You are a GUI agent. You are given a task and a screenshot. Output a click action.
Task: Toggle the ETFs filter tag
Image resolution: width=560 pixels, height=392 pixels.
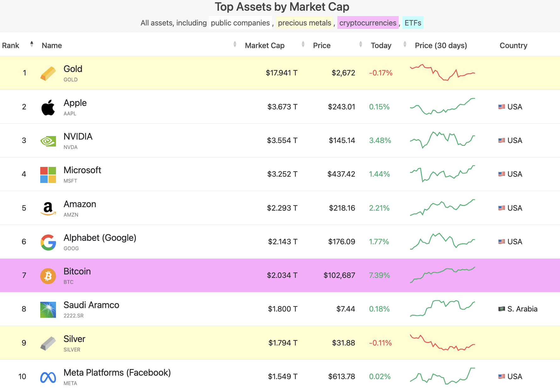pyautogui.click(x=413, y=23)
